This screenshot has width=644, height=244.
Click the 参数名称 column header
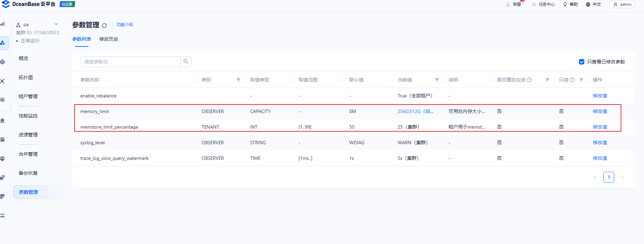click(90, 80)
